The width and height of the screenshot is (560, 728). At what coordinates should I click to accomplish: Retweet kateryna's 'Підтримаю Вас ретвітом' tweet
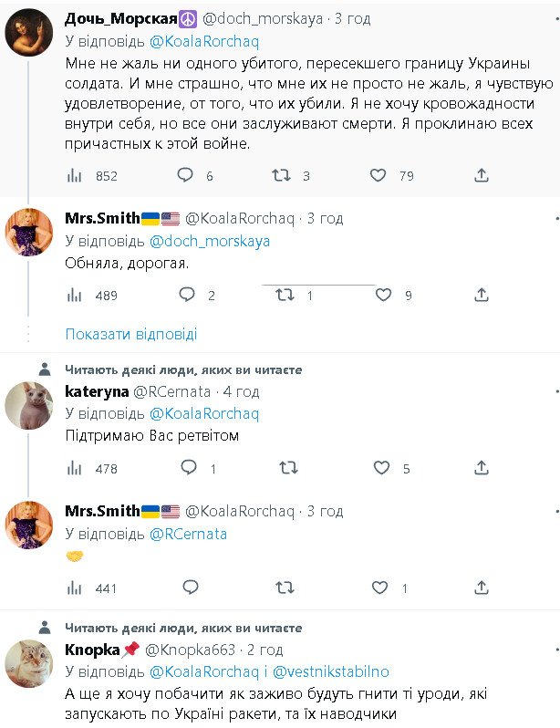(287, 468)
